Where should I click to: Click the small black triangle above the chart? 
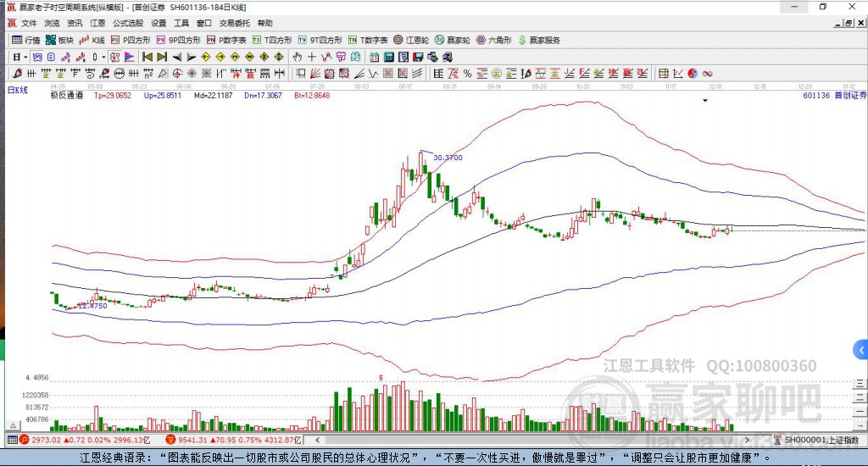click(x=705, y=101)
